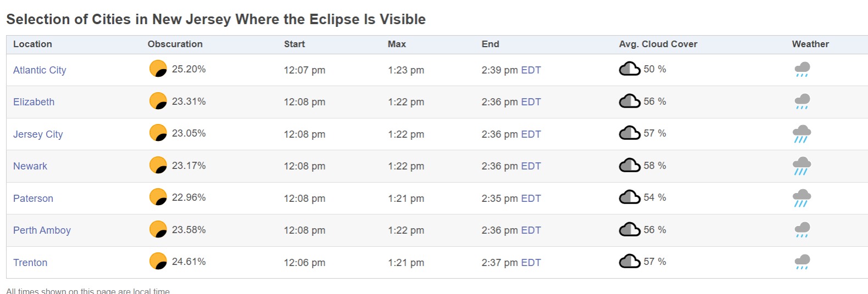Open the Atlantic City location link

pyautogui.click(x=40, y=70)
